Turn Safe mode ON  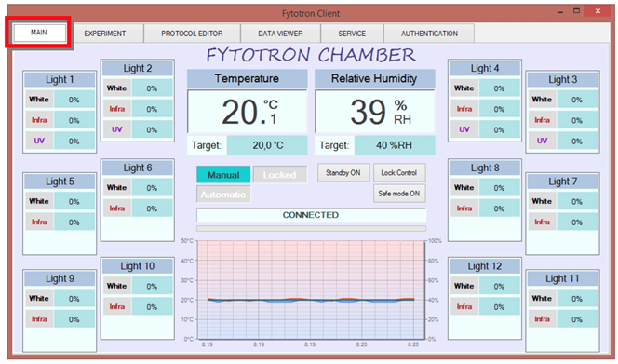click(x=399, y=194)
